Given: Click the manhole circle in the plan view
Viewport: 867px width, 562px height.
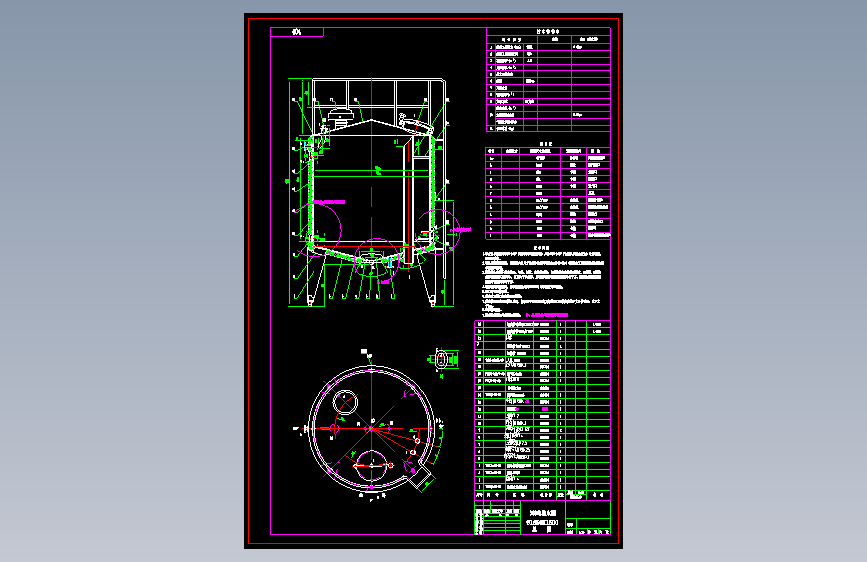Looking at the screenshot, I should pos(372,465).
